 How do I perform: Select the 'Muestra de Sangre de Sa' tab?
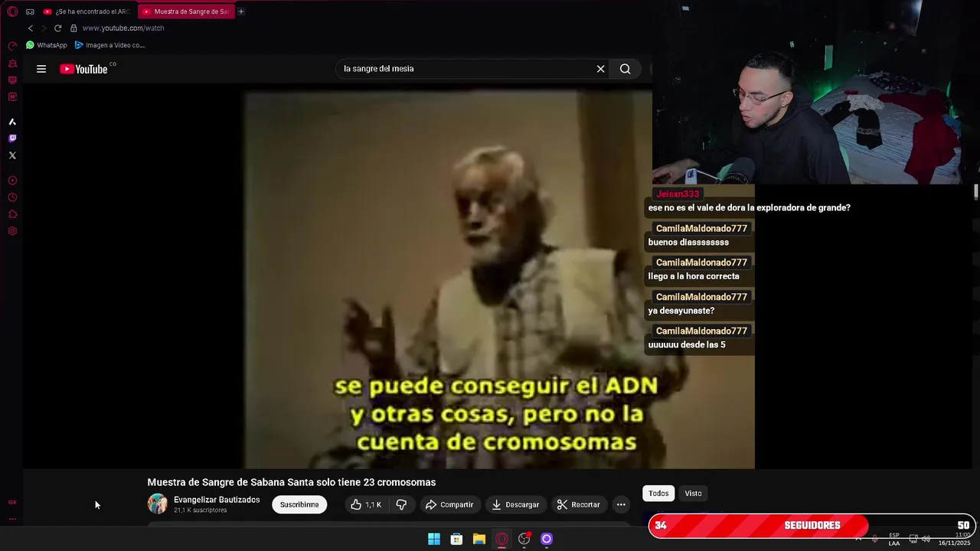click(186, 11)
